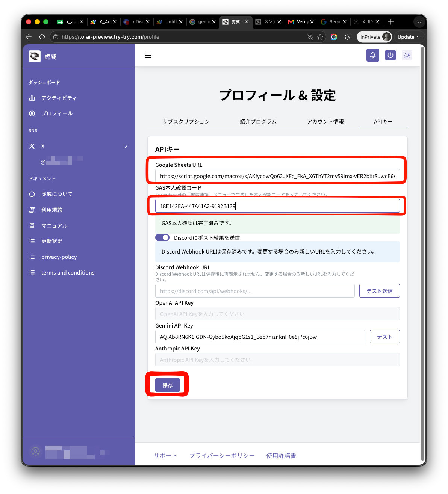Open privacy-policy in the sidebar
Viewport: 448px width, 494px height.
pyautogui.click(x=59, y=257)
